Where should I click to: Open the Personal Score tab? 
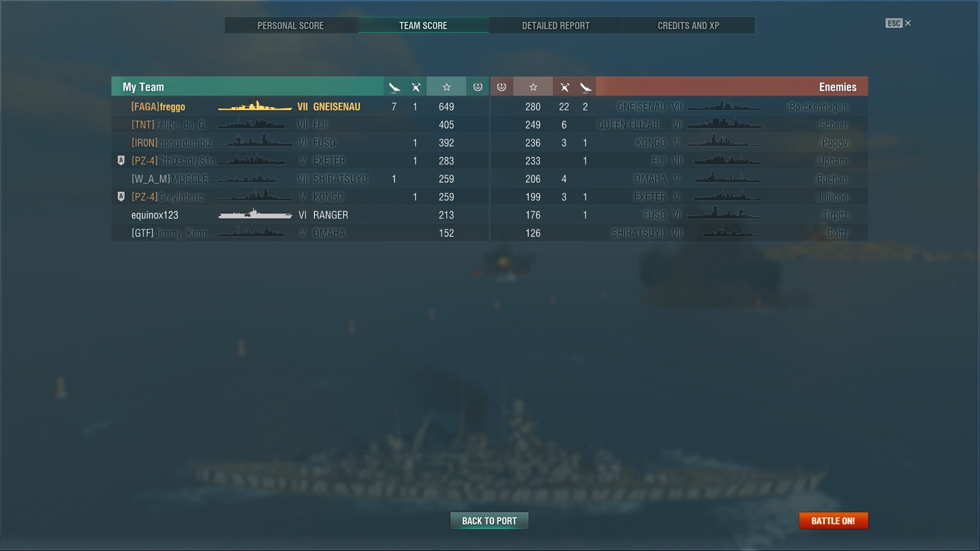[290, 26]
